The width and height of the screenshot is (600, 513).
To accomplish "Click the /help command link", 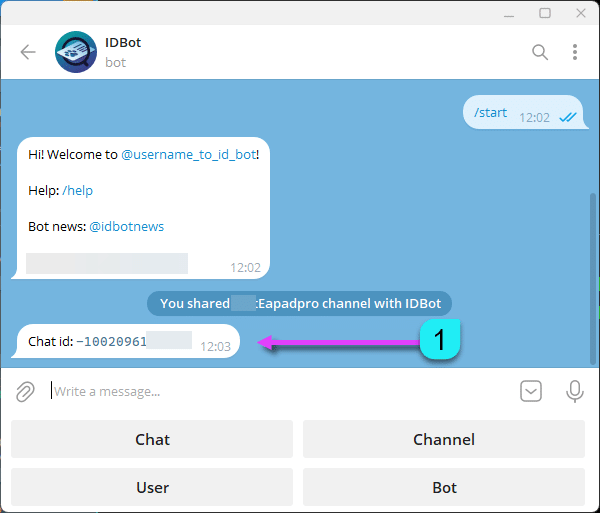I will point(77,191).
